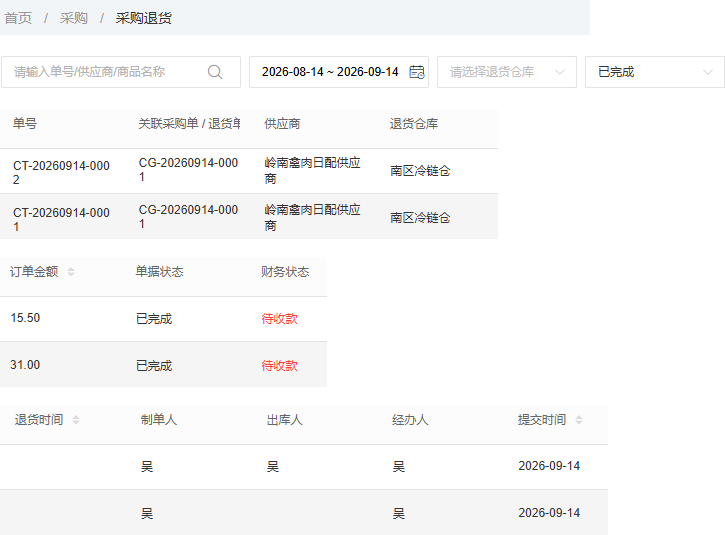The image size is (725, 535).
Task: Click the 经办人 column header
Action: coord(410,419)
